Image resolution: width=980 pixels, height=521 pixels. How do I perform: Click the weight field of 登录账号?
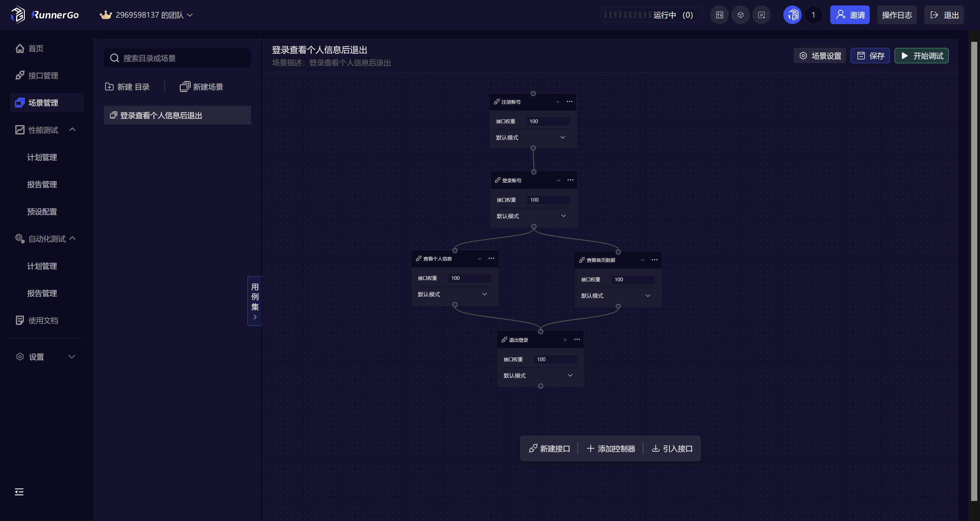coord(549,200)
